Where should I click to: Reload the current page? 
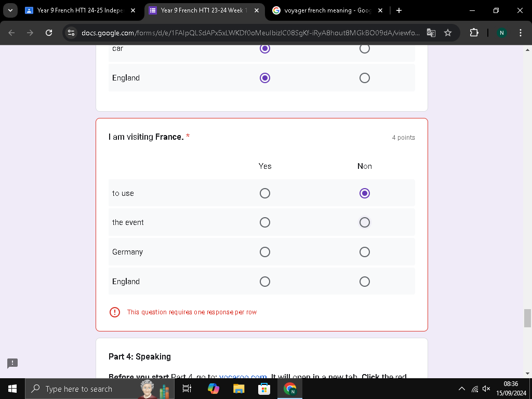(x=49, y=33)
